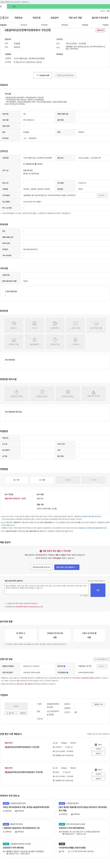The width and height of the screenshot is (110, 868).
Task: Click the 장애인용 화장실 facility icon
Action: point(68,394)
